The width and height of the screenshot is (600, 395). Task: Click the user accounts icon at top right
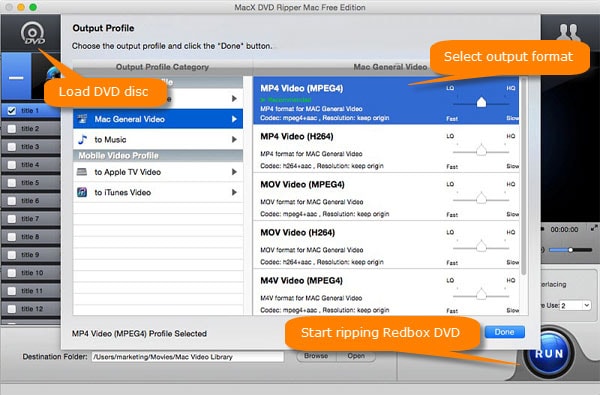point(568,32)
